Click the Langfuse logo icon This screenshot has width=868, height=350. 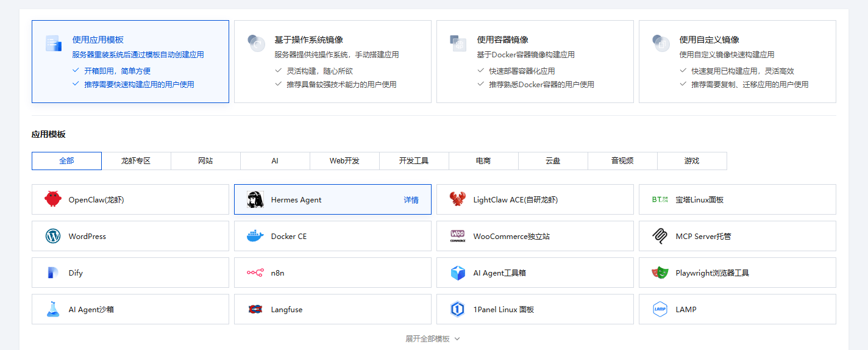pos(255,309)
